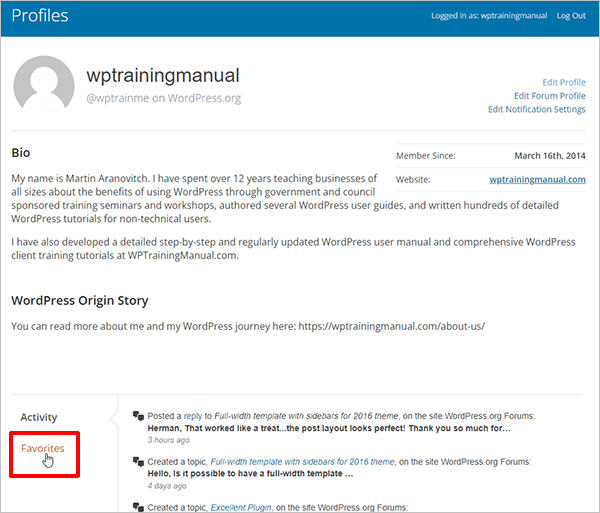Click speech bubble icon beside Excellent Plugin topic
This screenshot has width=600, height=513.
coord(138,506)
